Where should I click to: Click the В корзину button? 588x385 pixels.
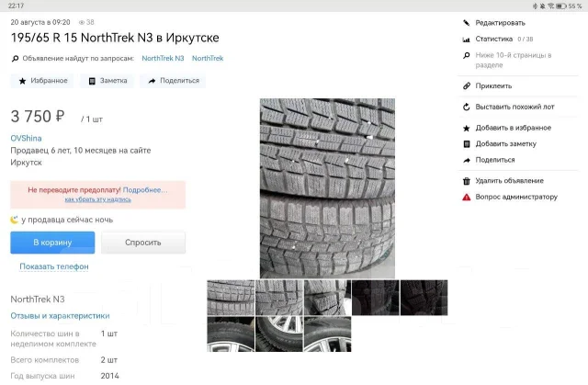tap(52, 243)
